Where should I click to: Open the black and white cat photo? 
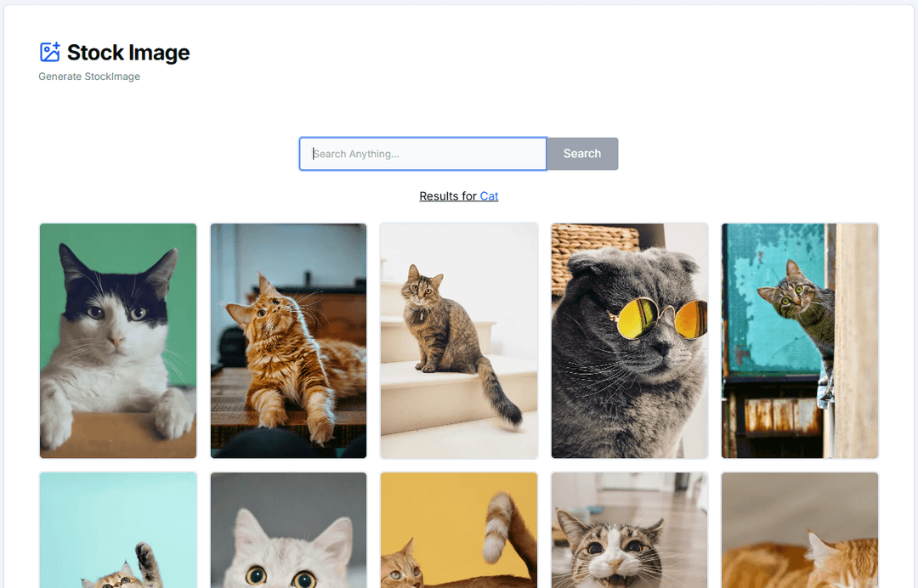click(118, 340)
